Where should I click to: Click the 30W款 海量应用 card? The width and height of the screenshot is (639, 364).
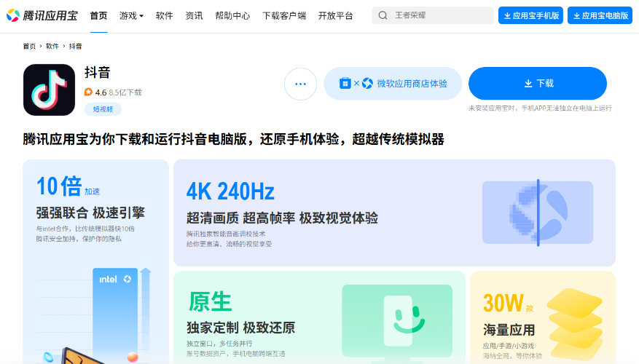click(543, 317)
